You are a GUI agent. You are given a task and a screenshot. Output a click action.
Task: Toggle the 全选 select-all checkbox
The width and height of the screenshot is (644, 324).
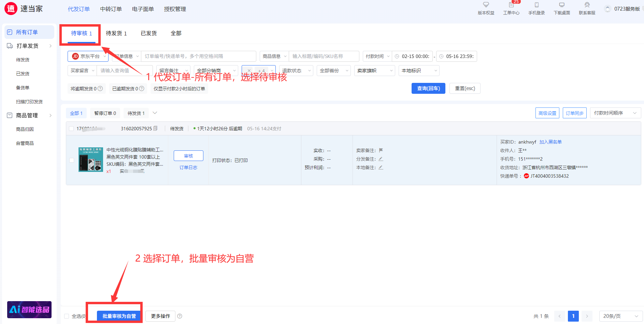tap(67, 316)
